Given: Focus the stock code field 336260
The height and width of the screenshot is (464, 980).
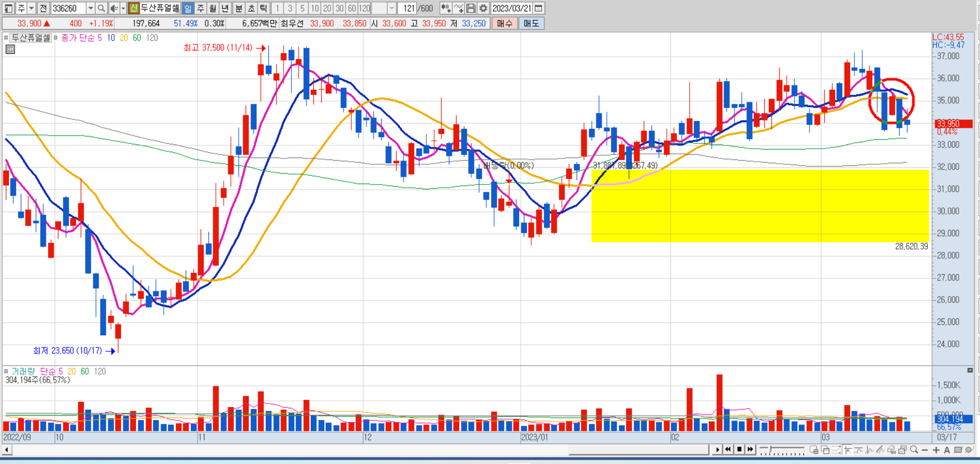Looking at the screenshot, I should pyautogui.click(x=68, y=8).
